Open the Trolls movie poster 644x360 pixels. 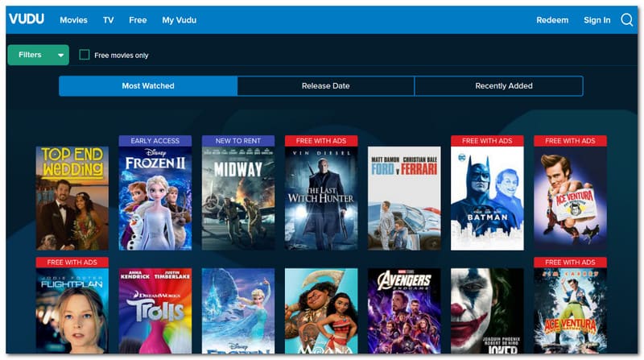coord(155,311)
